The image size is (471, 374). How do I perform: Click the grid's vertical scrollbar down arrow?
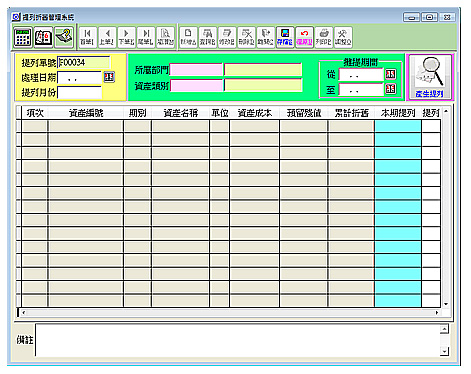(x=446, y=304)
